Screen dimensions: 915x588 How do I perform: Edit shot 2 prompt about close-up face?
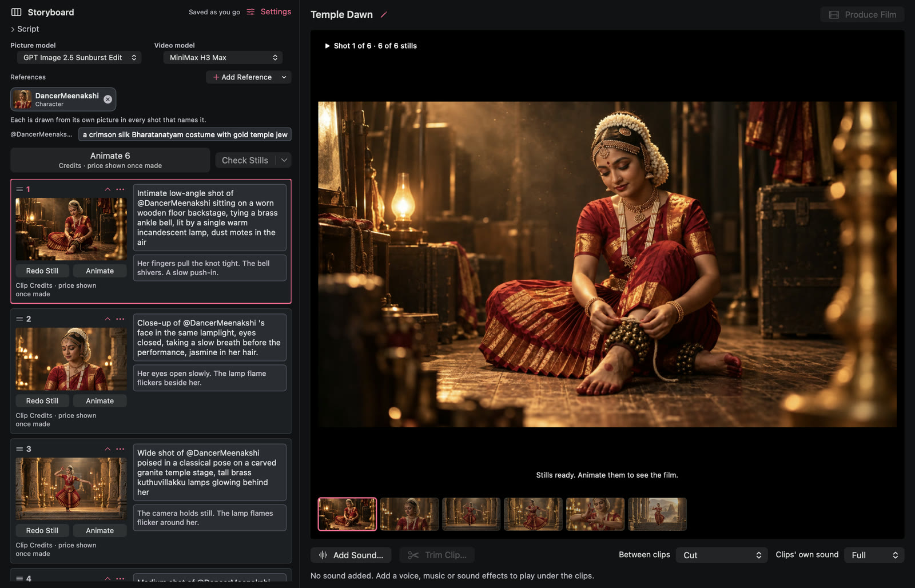tap(209, 337)
